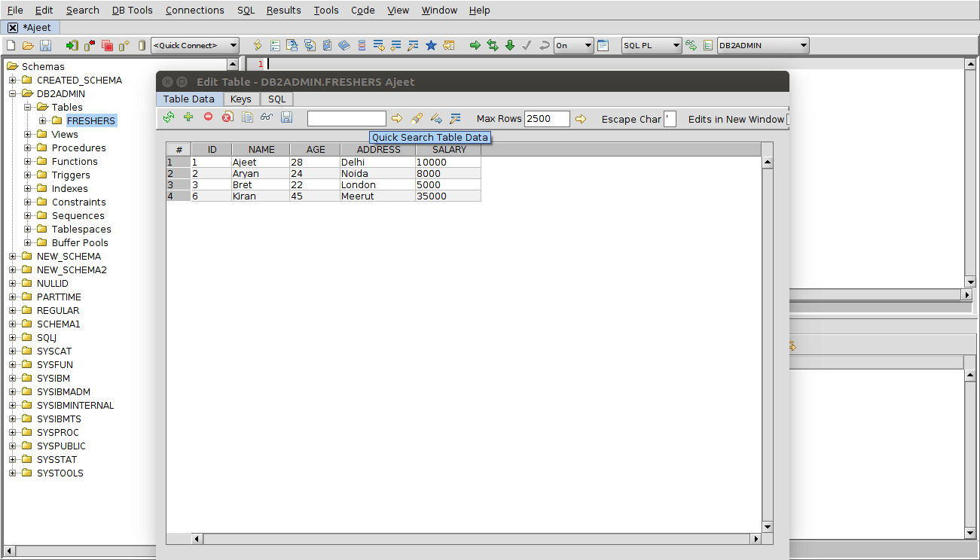The height and width of the screenshot is (560, 980).
Task: Expand the Procedures folder node
Action: (28, 148)
